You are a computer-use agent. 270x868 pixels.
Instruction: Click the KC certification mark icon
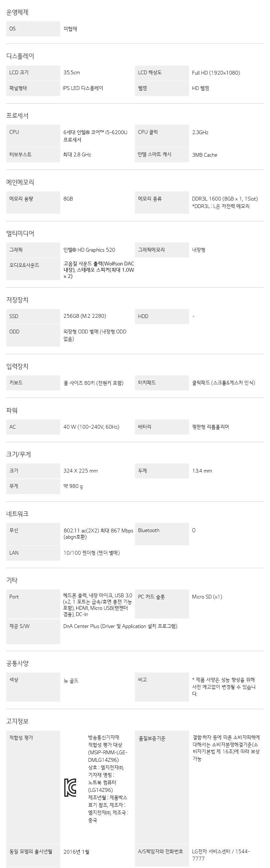[x=70, y=787]
